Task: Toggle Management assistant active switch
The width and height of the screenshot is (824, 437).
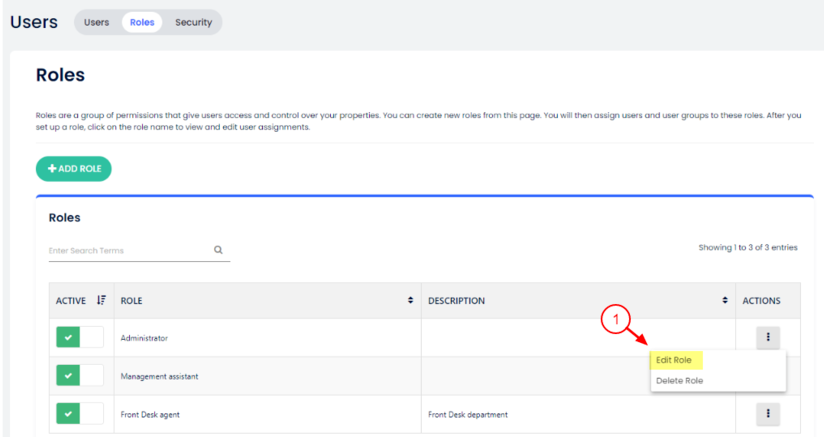Action: 80,376
